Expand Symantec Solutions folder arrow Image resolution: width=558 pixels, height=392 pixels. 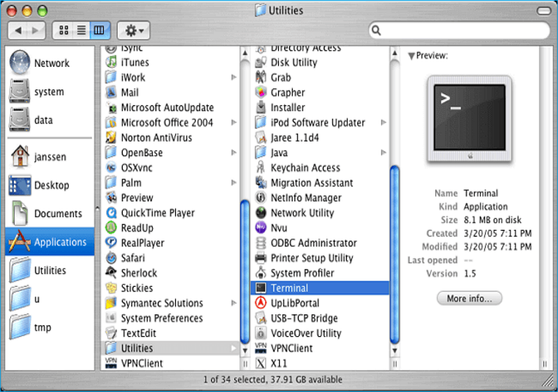point(234,303)
